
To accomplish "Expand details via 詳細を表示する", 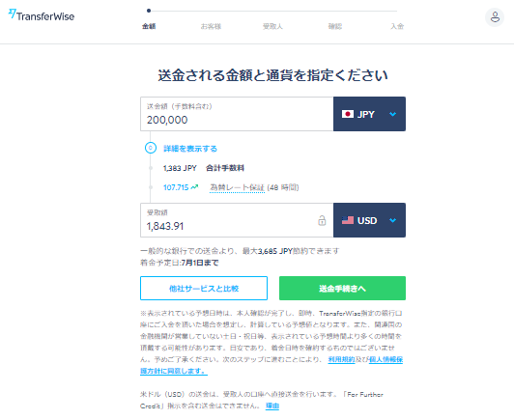I will [x=190, y=149].
